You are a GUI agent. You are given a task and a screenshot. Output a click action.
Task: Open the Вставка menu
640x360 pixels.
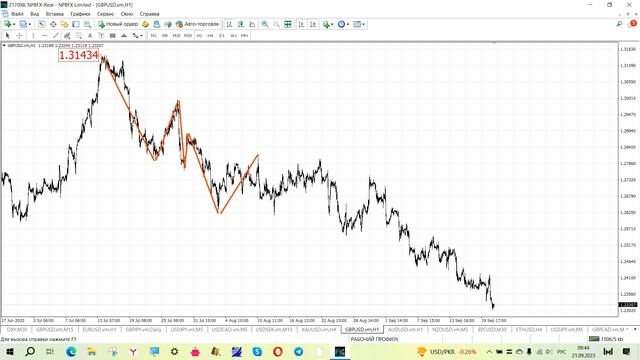click(55, 14)
